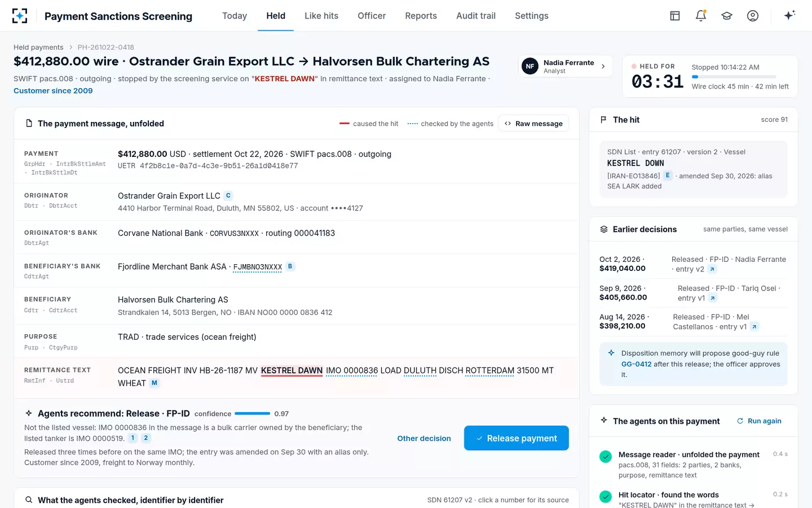Click the underlined ROTTERDAM in remittance text
This screenshot has height=508, width=812.
tap(490, 371)
